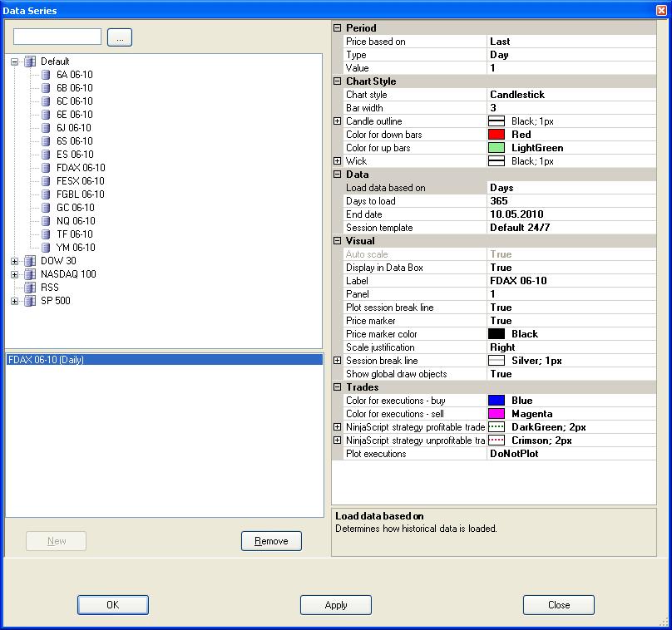Viewport: 672px width, 630px height.
Task: Collapse the Default instrument list
Action: coord(15,62)
